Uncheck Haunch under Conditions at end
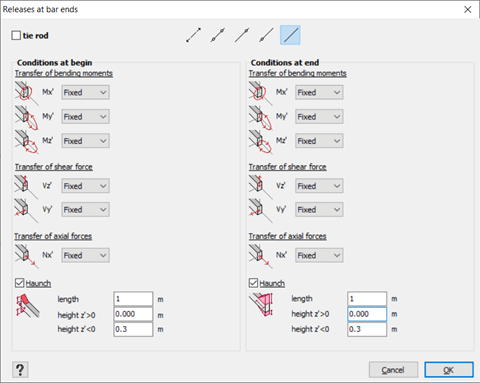Viewport: 480px width, 383px height. (x=253, y=283)
